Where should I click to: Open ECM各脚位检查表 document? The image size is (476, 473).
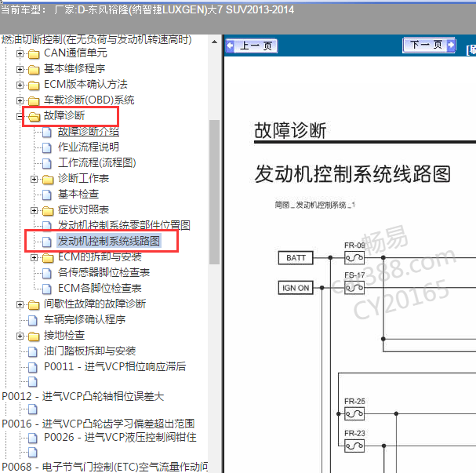pos(100,289)
